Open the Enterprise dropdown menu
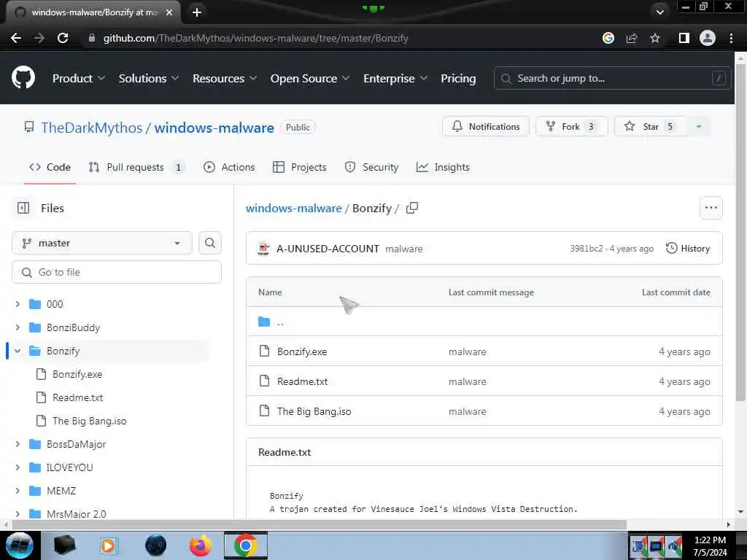 (395, 78)
